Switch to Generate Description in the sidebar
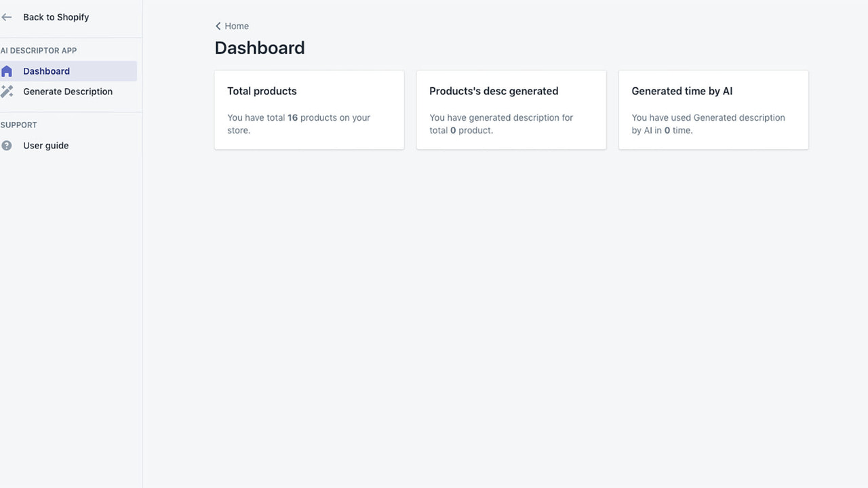 point(67,91)
